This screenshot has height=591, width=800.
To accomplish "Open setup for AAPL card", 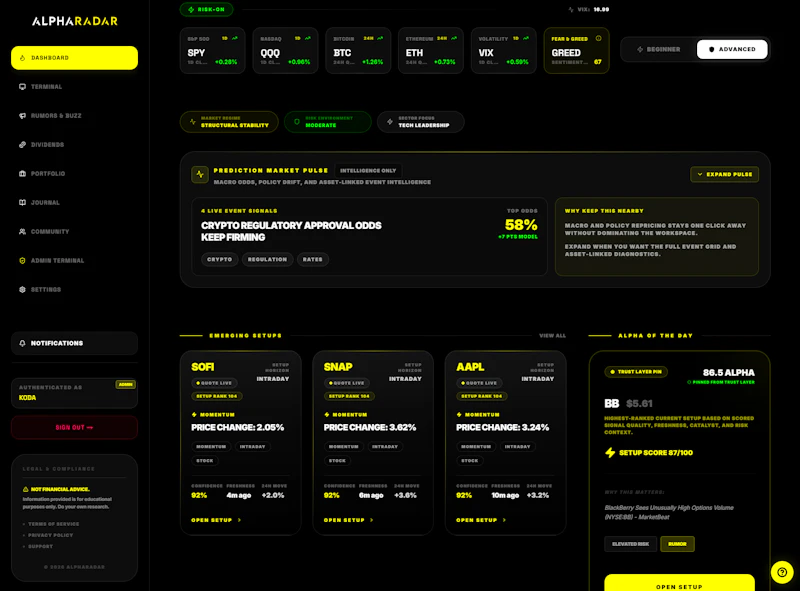I will (481, 520).
